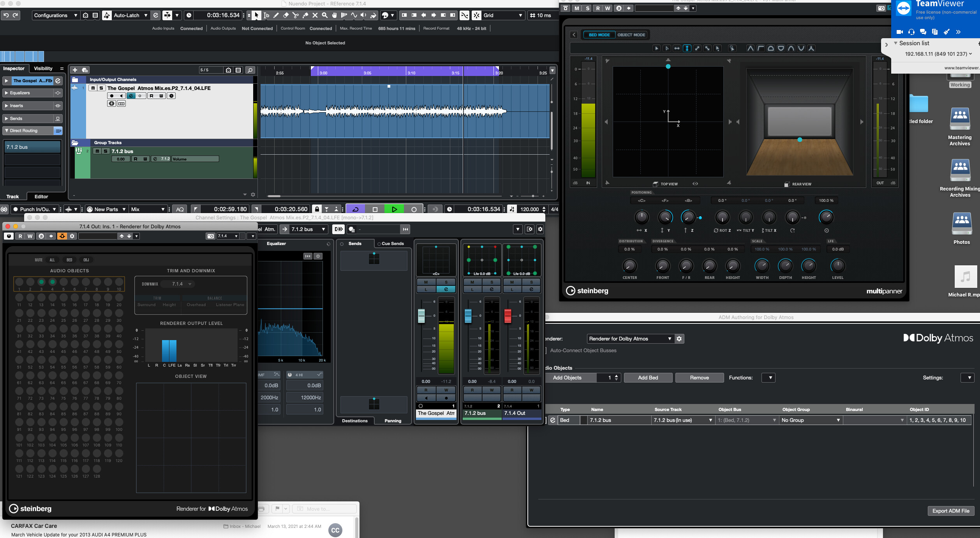The height and width of the screenshot is (538, 980).
Task: Open the Photos desktop drive icon
Action: 962,228
